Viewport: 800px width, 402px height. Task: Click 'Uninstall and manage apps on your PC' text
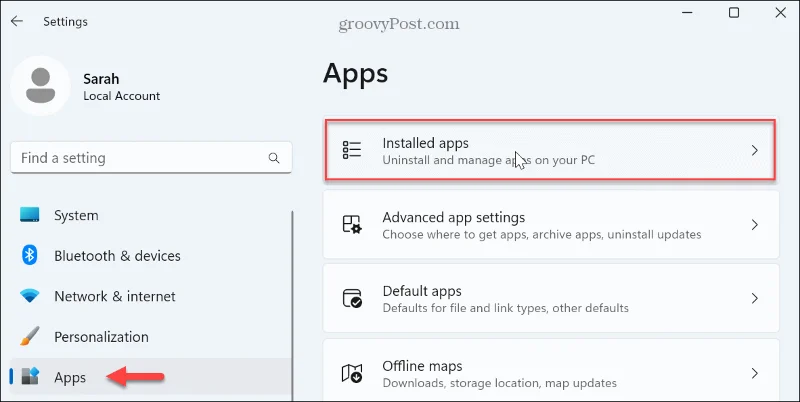(x=488, y=160)
